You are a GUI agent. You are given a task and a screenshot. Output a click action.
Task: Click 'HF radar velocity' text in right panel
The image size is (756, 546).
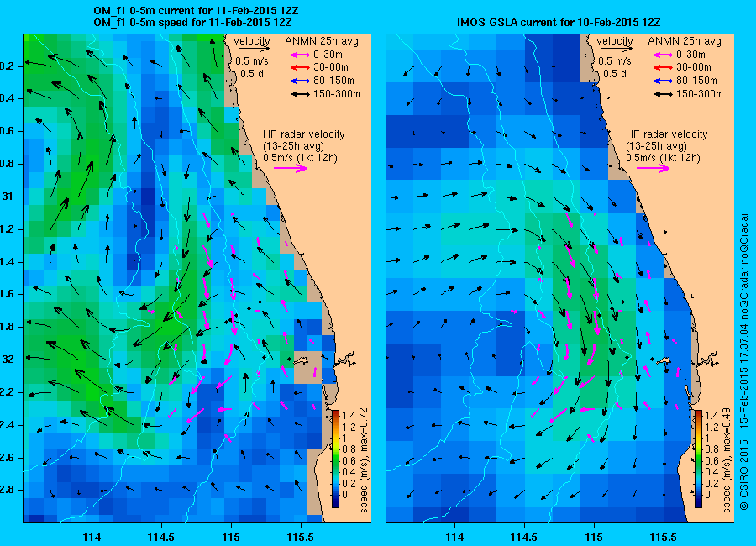click(667, 134)
